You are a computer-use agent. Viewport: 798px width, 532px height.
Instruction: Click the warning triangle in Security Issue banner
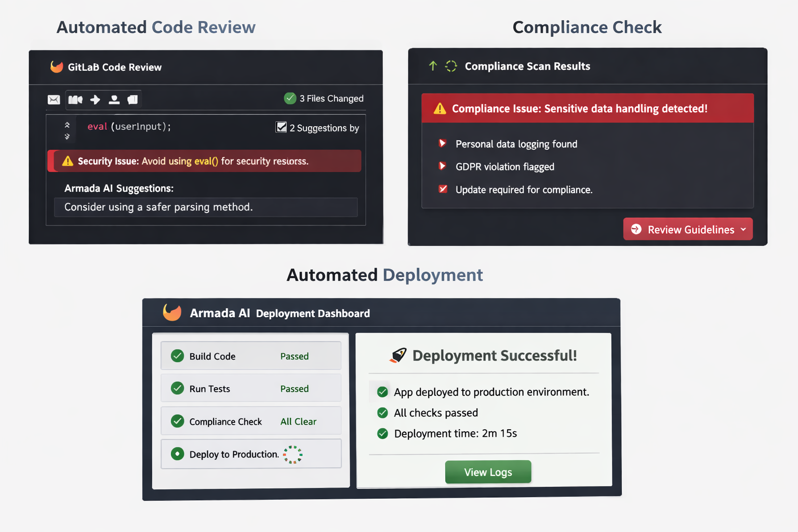(x=68, y=161)
